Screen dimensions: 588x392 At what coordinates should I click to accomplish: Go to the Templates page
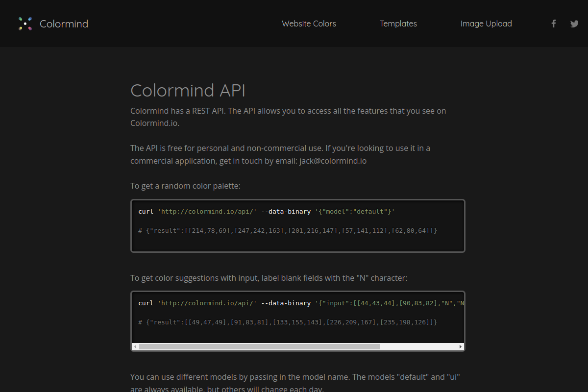(398, 24)
